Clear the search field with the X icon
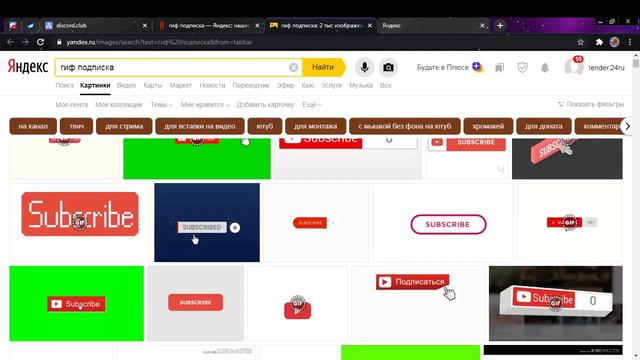 point(293,67)
